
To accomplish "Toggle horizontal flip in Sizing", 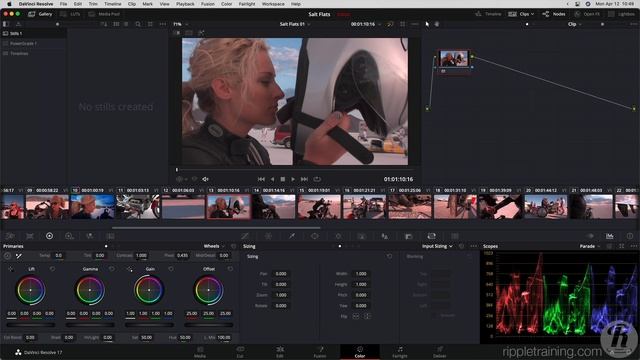I will [x=356, y=316].
